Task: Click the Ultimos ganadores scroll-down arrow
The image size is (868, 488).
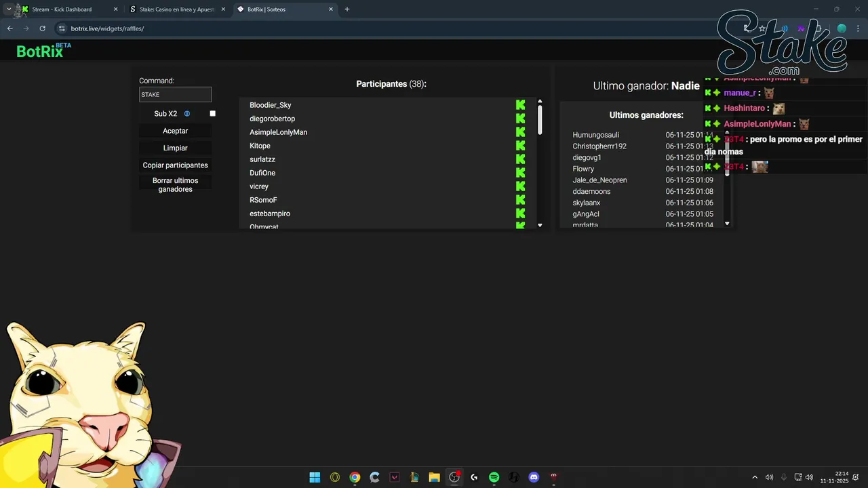Action: pos(727,223)
